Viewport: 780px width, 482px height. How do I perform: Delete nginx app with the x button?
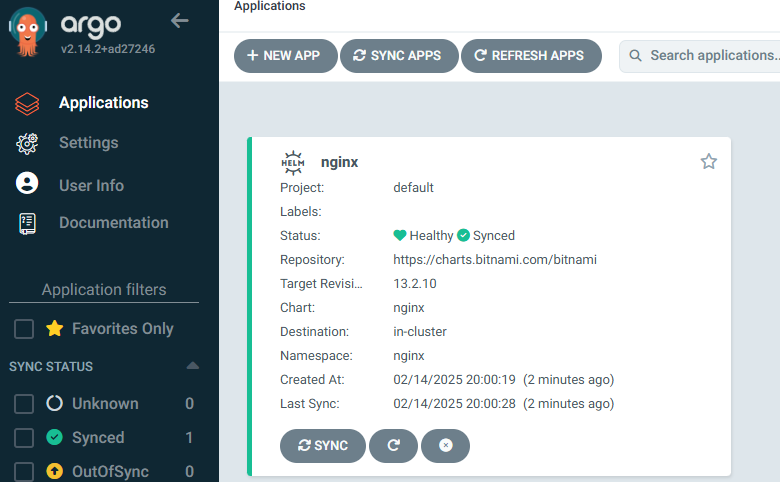tap(445, 446)
